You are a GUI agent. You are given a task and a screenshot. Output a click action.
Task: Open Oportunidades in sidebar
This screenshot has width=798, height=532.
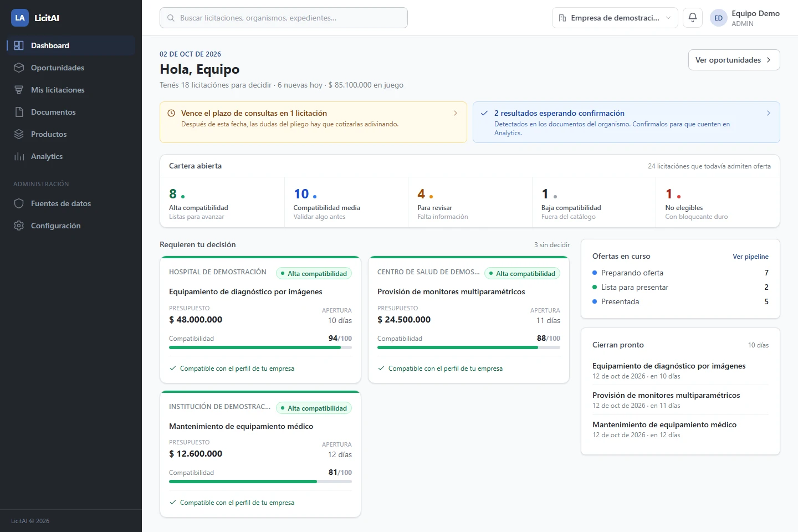click(x=71, y=68)
